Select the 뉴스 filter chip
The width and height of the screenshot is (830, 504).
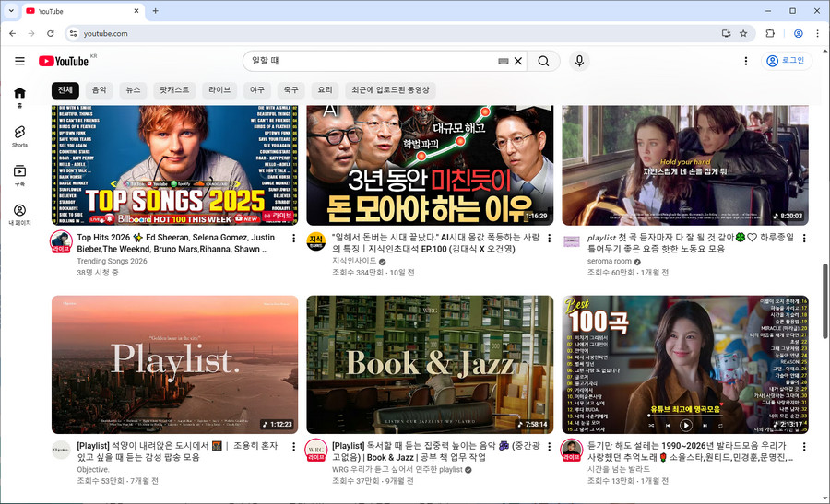[x=134, y=90]
